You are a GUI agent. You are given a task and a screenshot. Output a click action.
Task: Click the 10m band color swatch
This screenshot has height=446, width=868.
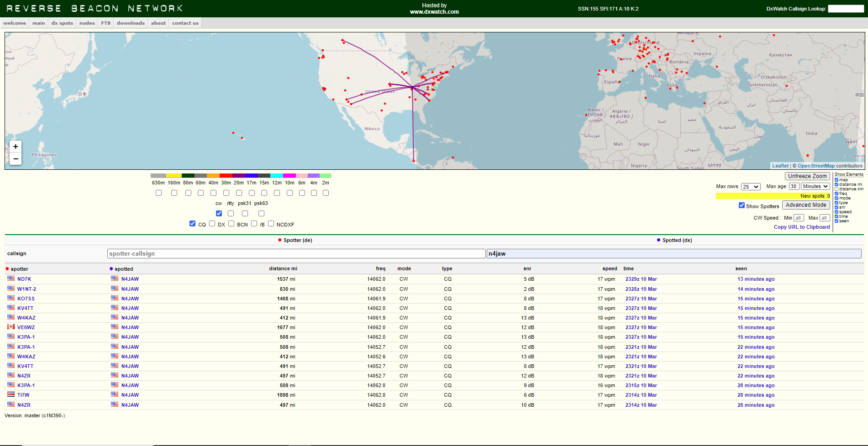[x=289, y=175]
